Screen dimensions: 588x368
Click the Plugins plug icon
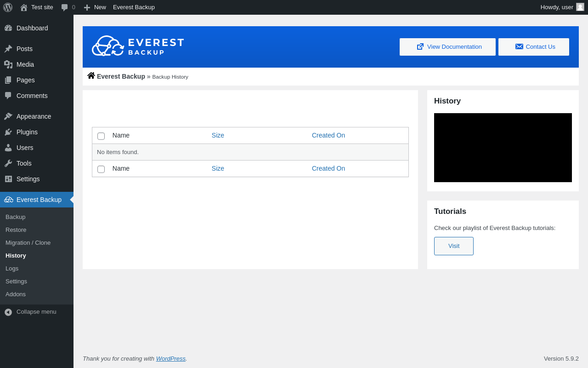(x=8, y=132)
